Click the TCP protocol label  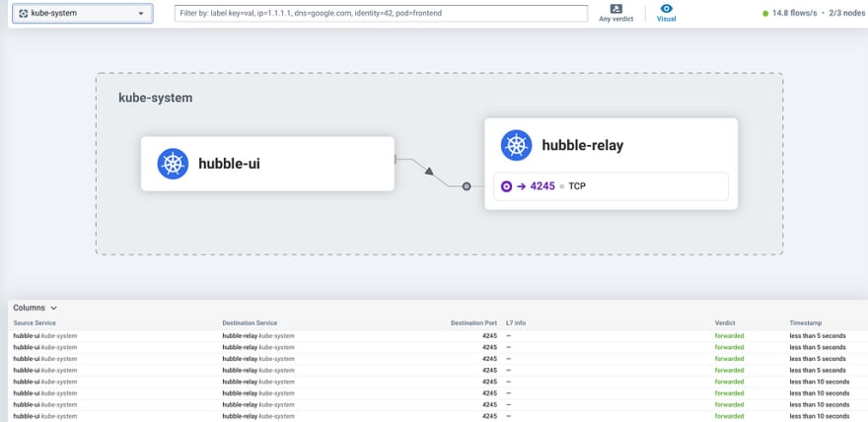(577, 186)
